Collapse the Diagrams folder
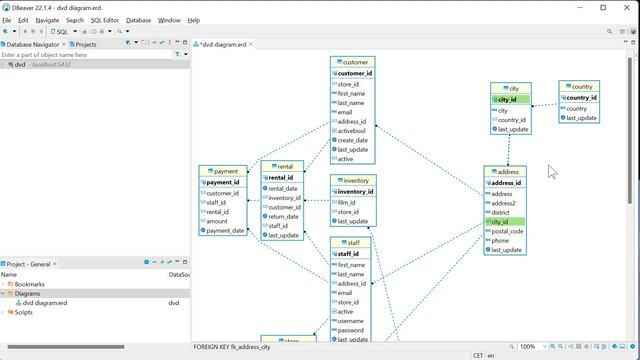The width and height of the screenshot is (640, 360). pos(3,293)
